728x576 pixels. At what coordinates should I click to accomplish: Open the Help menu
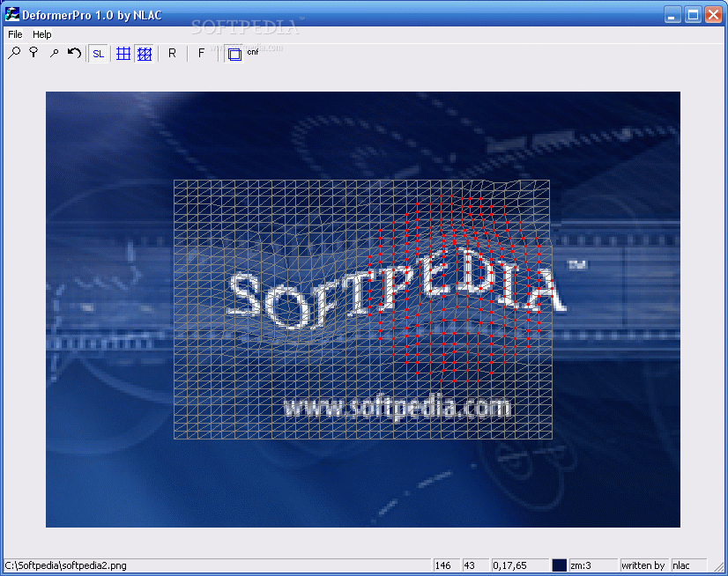click(x=41, y=34)
